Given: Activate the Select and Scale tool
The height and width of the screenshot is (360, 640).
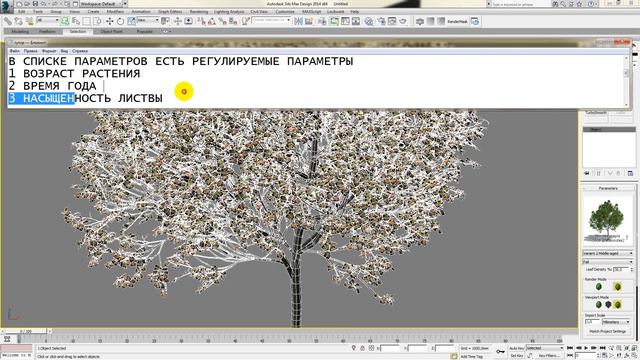Looking at the screenshot, I should point(131,21).
